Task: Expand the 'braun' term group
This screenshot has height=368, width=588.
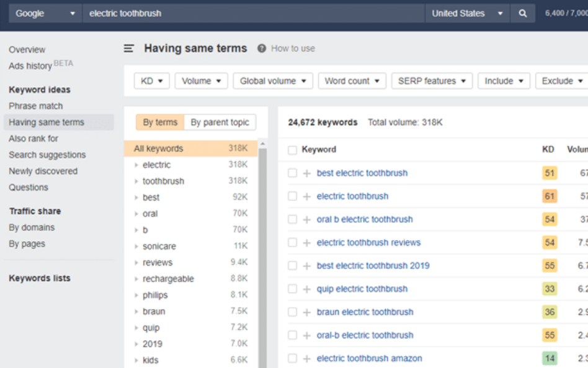Action: click(x=136, y=312)
